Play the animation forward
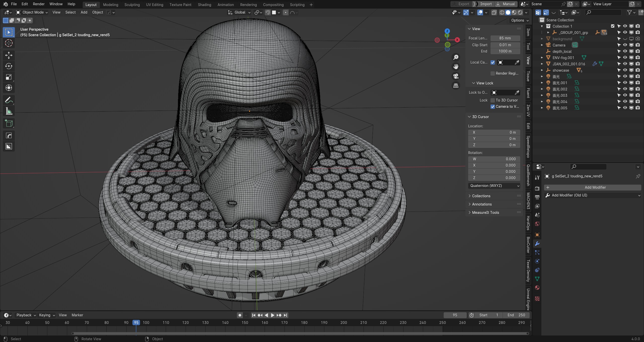 click(x=272, y=315)
